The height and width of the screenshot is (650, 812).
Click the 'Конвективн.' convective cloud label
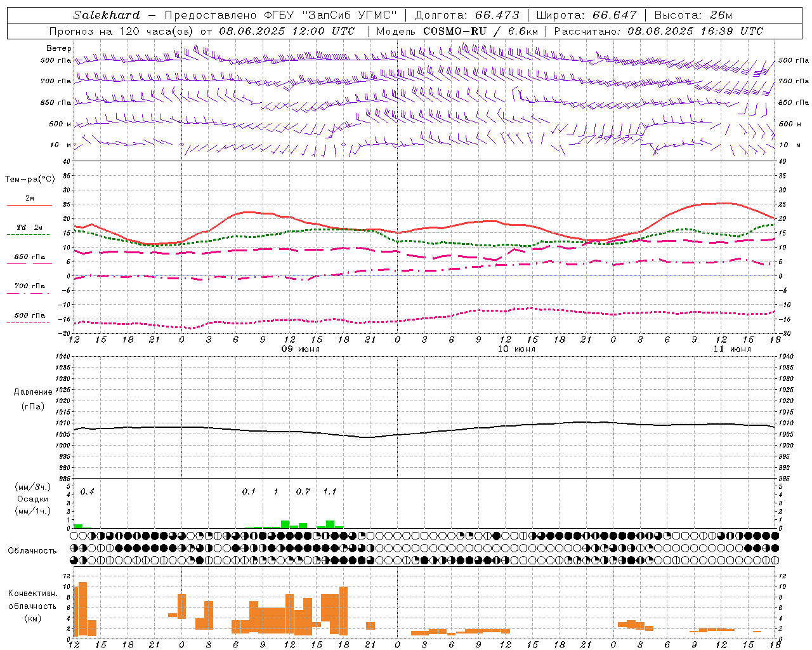(x=33, y=594)
